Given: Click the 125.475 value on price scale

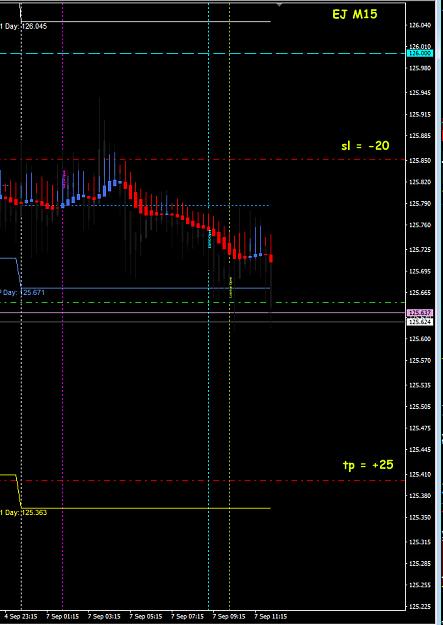Looking at the screenshot, I should click(420, 428).
